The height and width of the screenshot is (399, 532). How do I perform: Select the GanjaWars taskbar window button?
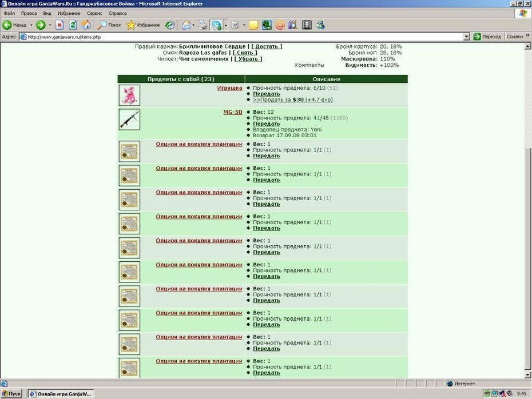[x=61, y=394]
